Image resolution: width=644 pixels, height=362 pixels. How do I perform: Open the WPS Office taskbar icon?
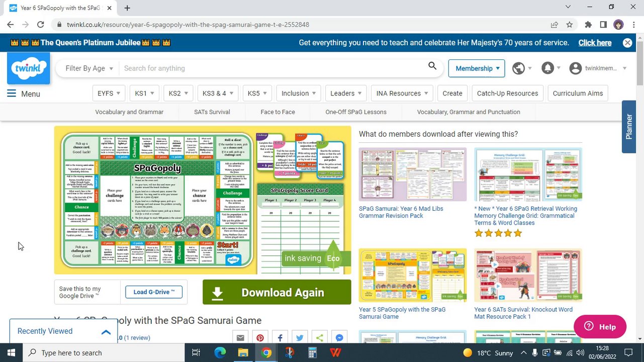click(336, 352)
